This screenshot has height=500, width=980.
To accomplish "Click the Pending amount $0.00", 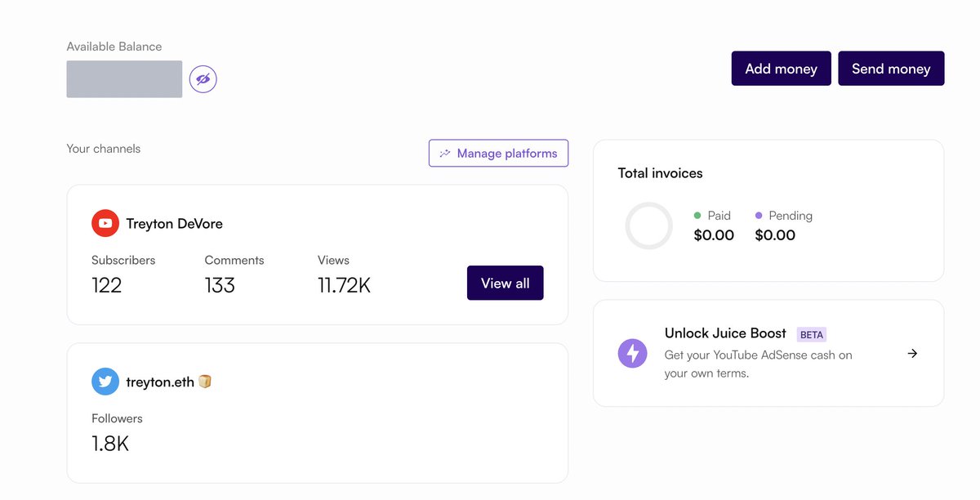I will pos(775,235).
